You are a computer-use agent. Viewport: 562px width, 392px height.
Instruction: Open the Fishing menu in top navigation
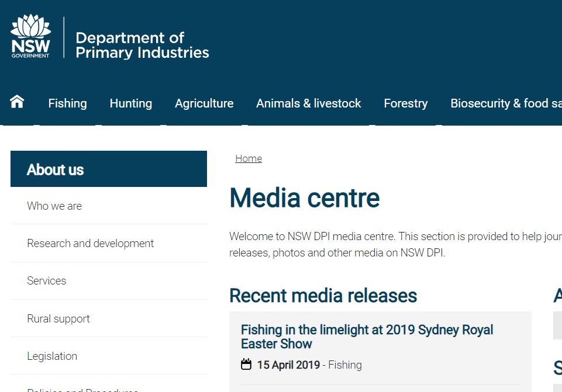[67, 103]
